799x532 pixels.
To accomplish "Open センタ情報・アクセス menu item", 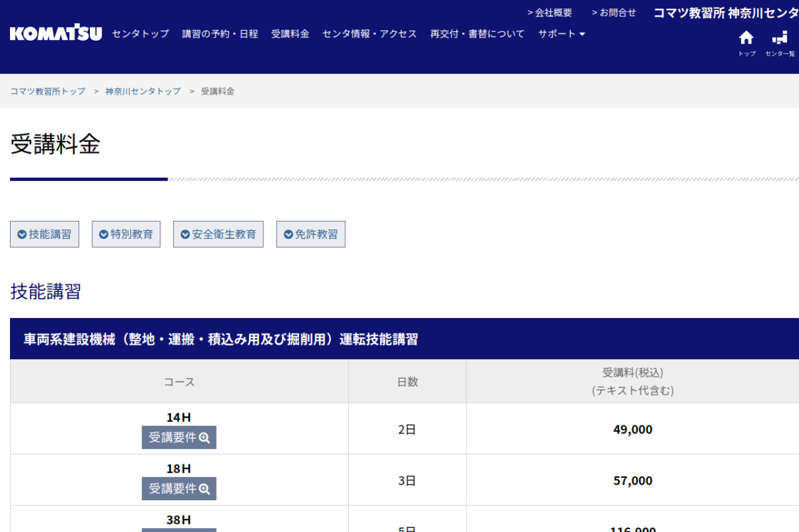I will (x=370, y=34).
